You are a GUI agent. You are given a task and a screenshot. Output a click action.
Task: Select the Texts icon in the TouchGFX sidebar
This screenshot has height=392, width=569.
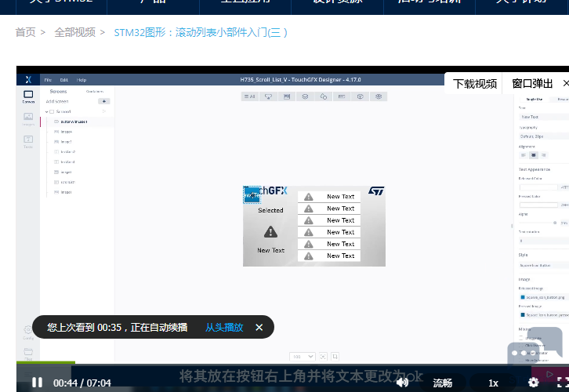(28, 142)
